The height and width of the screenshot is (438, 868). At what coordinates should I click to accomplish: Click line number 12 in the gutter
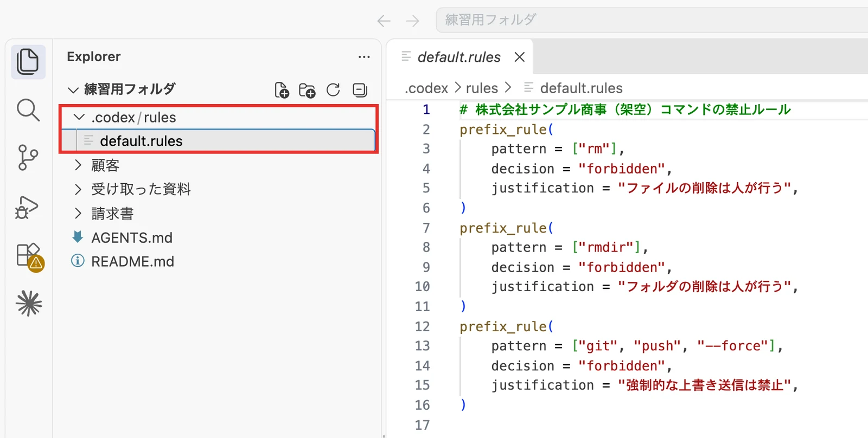tap(422, 326)
